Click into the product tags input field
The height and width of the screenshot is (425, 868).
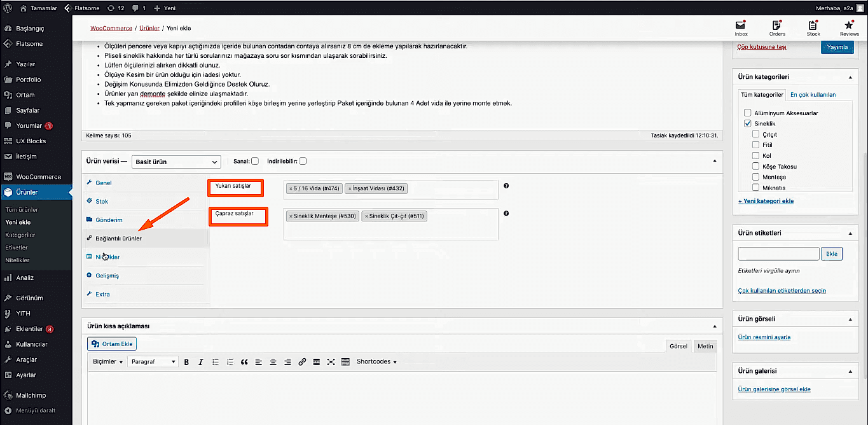click(778, 253)
